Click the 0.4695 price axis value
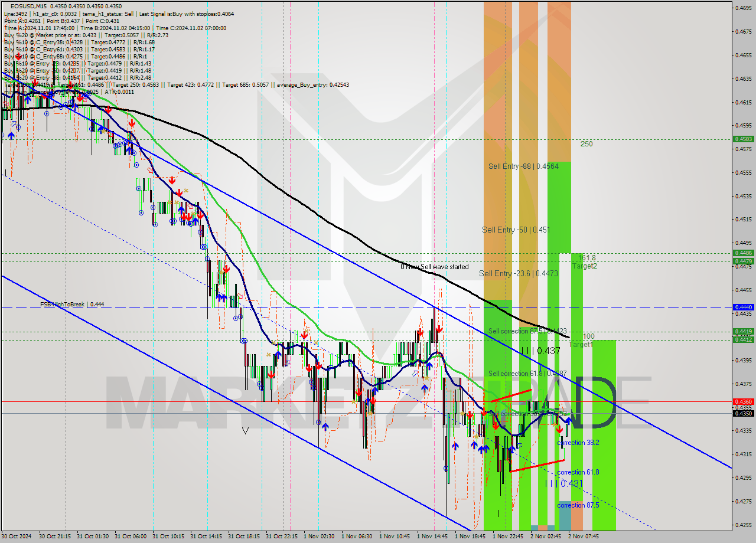Image resolution: width=756 pixels, height=543 pixels. (743, 8)
